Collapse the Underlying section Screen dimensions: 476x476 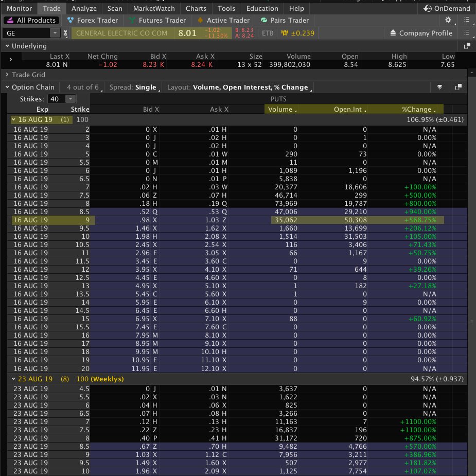coord(7,46)
